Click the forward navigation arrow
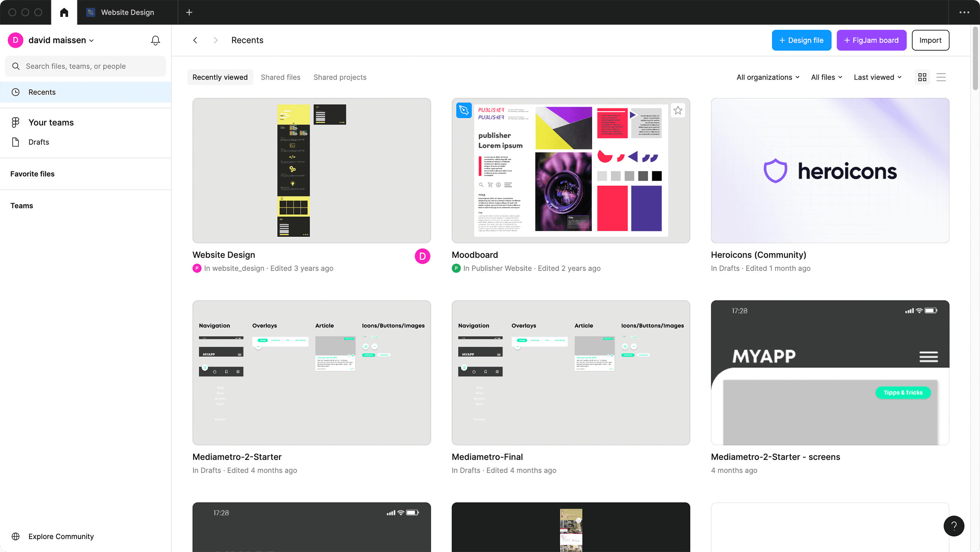980x552 pixels. coord(216,40)
